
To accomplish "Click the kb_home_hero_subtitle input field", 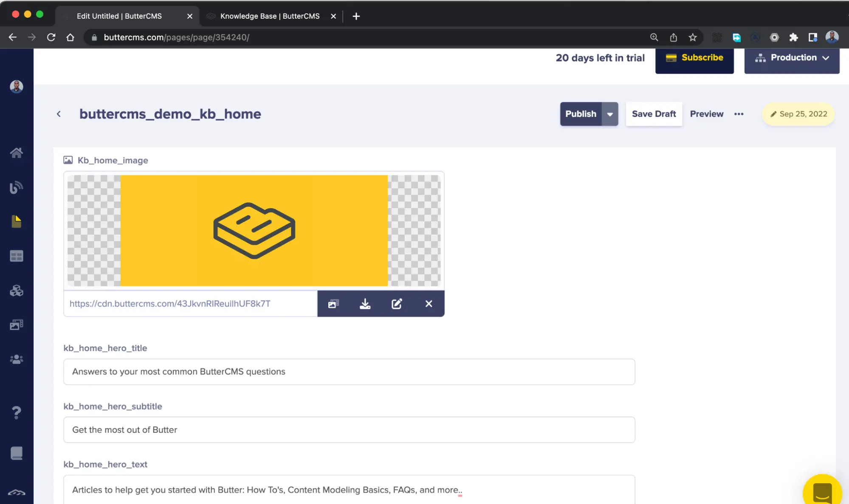I will (349, 429).
